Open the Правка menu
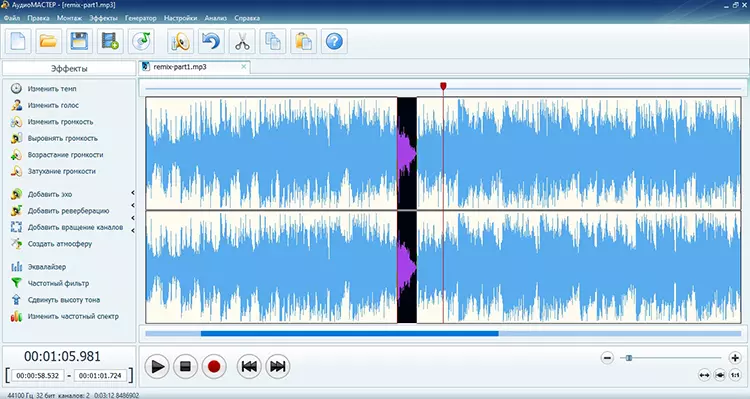Viewport: 750px width, 399px height. 38,18
